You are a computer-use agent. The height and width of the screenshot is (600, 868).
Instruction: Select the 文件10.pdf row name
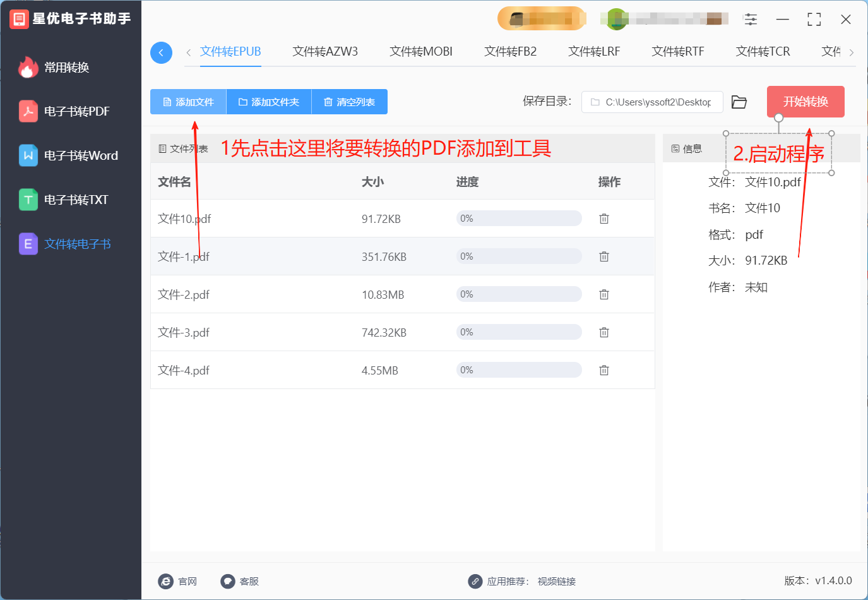click(184, 219)
